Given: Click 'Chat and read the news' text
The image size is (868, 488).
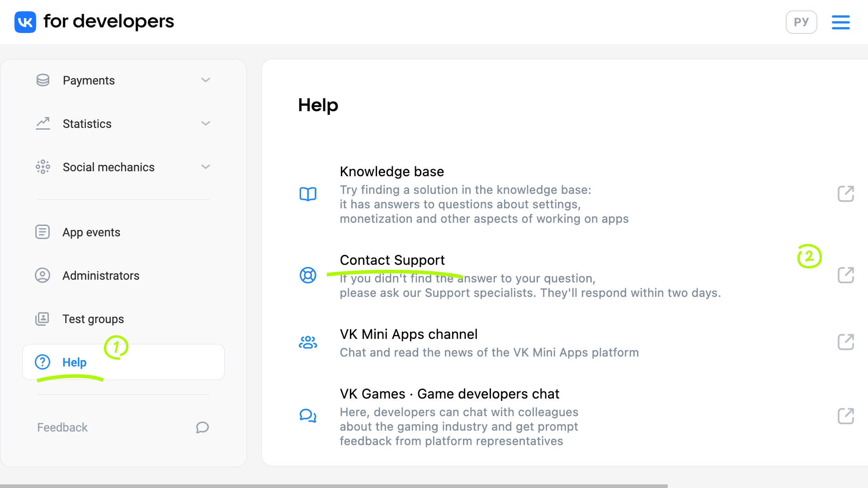Looking at the screenshot, I should 489,352.
